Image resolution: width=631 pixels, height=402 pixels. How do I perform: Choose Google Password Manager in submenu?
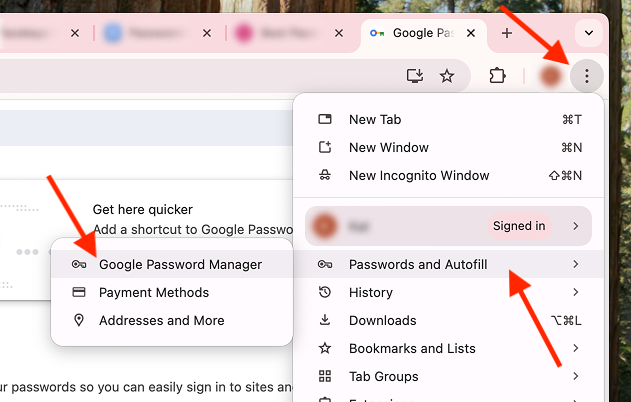pos(172,264)
